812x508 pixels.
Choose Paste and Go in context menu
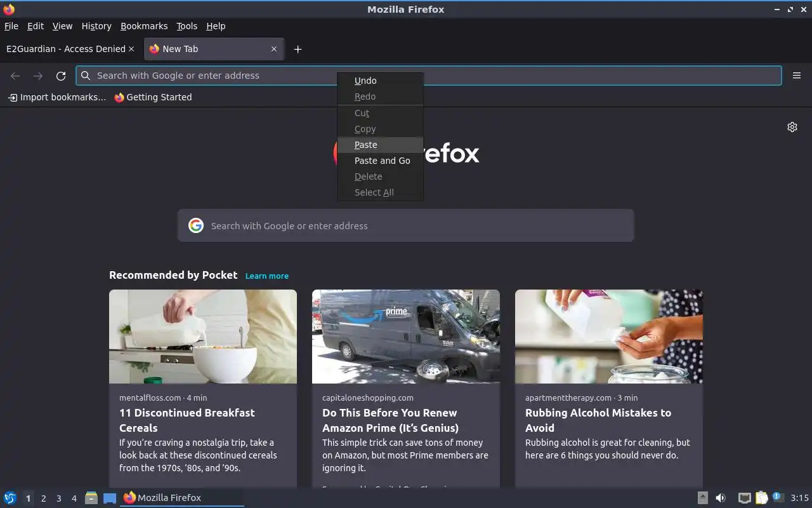pos(380,161)
